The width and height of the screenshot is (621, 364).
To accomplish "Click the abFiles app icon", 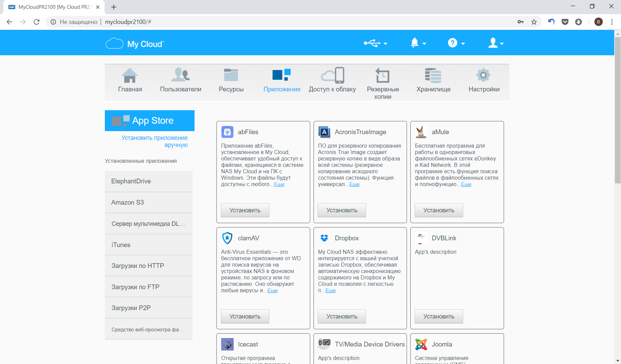I will pyautogui.click(x=227, y=132).
